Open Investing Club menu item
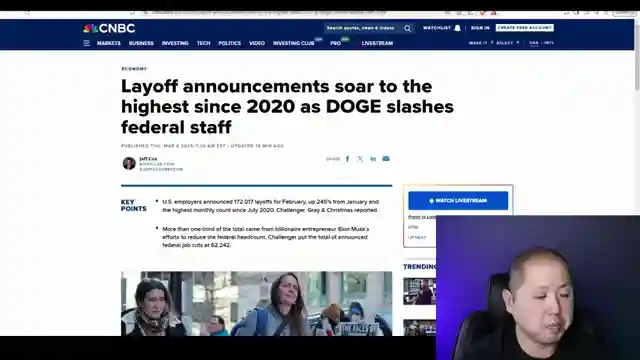This screenshot has height=360, width=640. [x=293, y=43]
